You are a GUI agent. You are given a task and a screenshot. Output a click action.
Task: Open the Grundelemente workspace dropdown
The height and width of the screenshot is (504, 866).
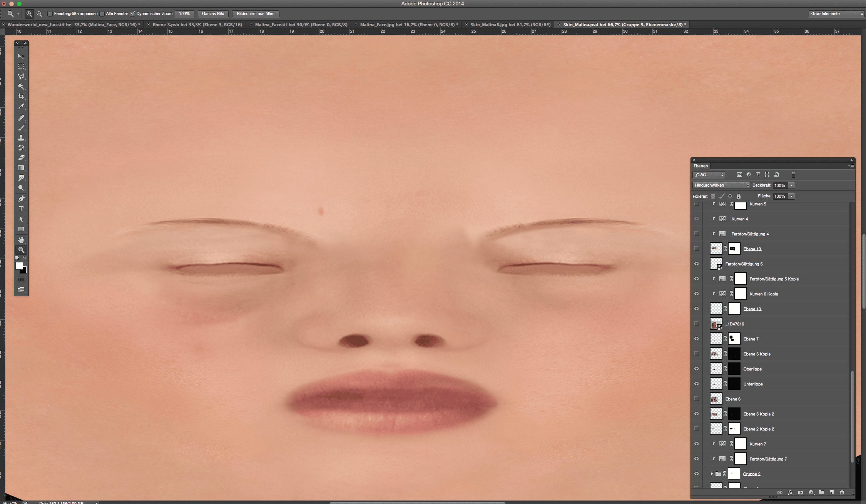click(837, 14)
